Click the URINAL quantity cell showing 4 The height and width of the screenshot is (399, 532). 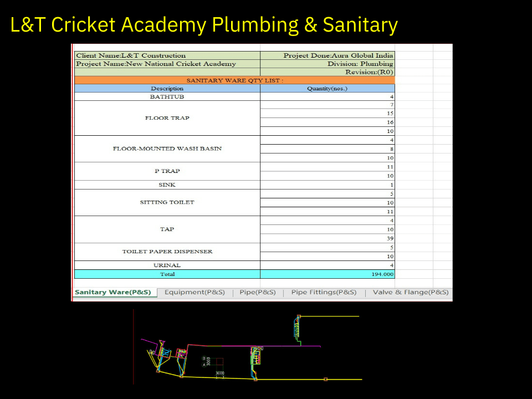pyautogui.click(x=328, y=265)
